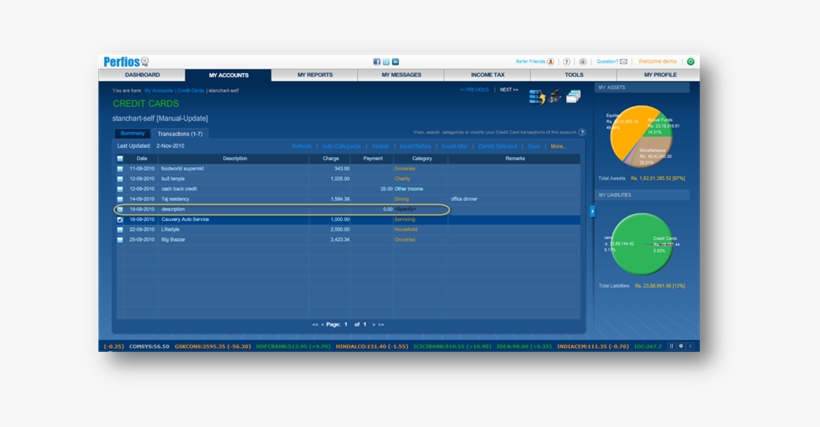This screenshot has width=820, height=427.
Task: Open help icon beside transactions hint text
Action: [582, 132]
